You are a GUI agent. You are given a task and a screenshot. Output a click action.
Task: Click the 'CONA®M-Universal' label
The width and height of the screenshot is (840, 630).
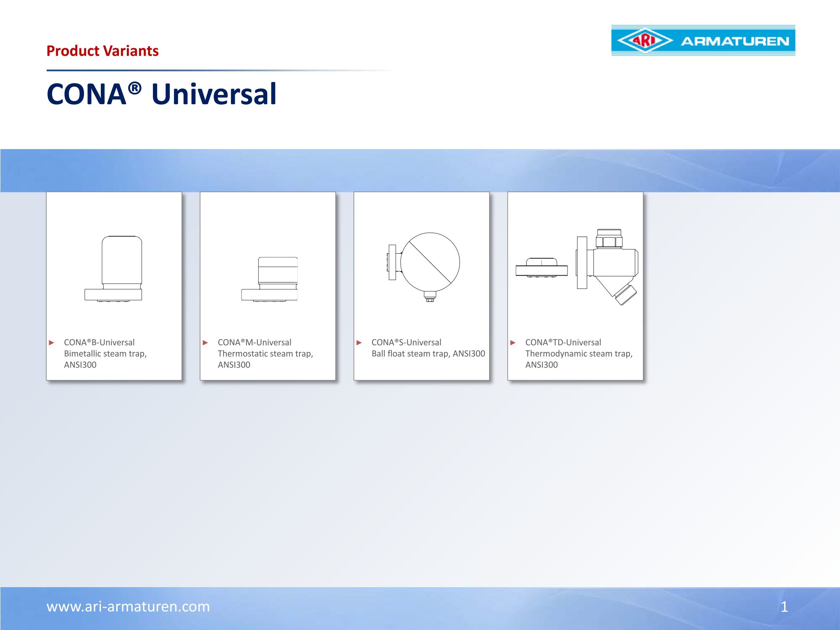[x=255, y=342]
